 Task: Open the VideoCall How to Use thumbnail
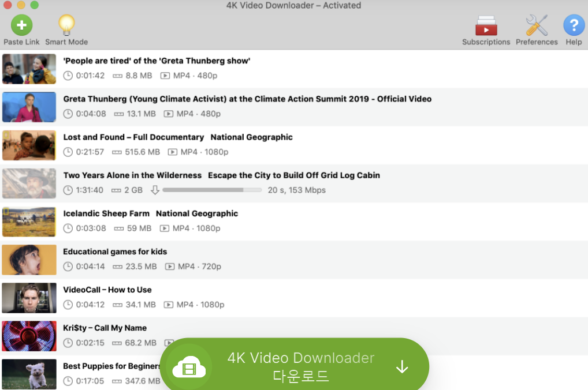point(29,298)
